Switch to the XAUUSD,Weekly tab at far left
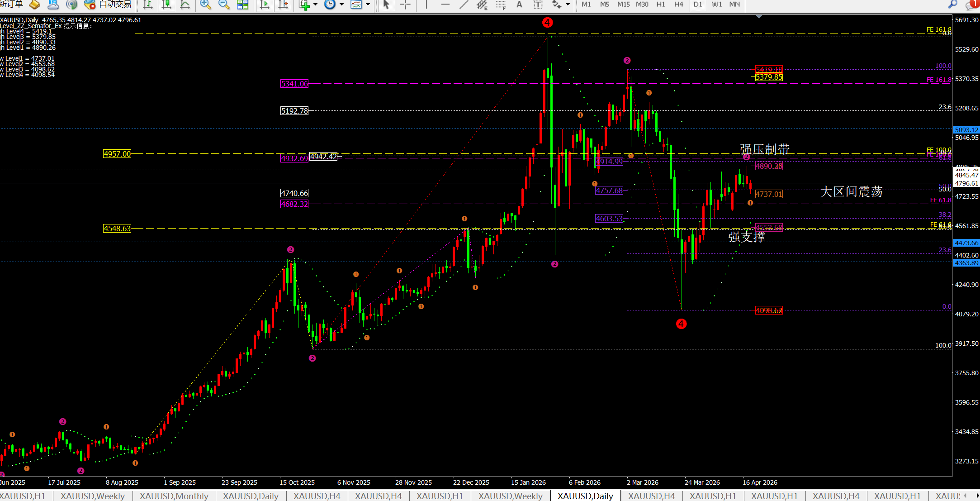 92,496
